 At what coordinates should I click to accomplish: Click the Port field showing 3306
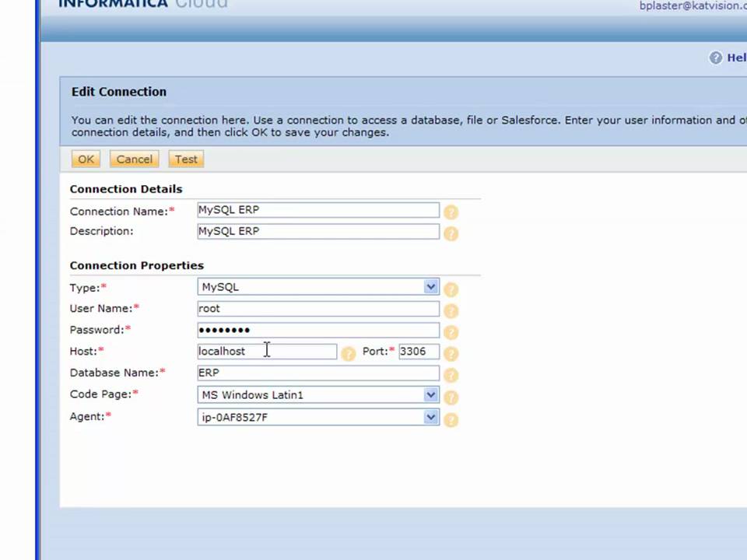coord(419,352)
